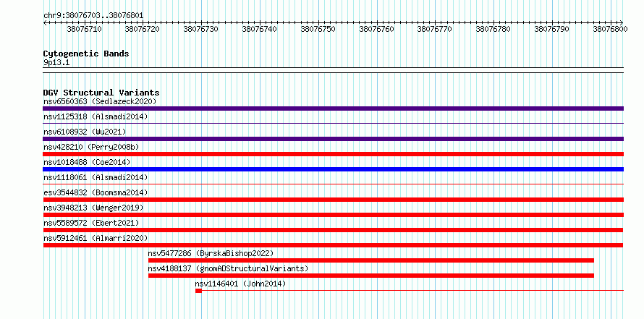Click the 38076770 ruler position
644x319 pixels.
435,29
